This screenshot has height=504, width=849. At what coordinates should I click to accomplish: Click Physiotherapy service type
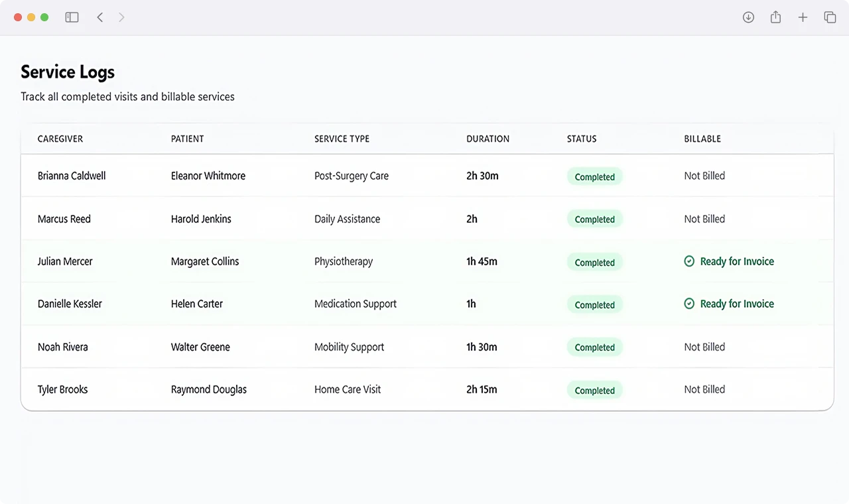pyautogui.click(x=344, y=261)
